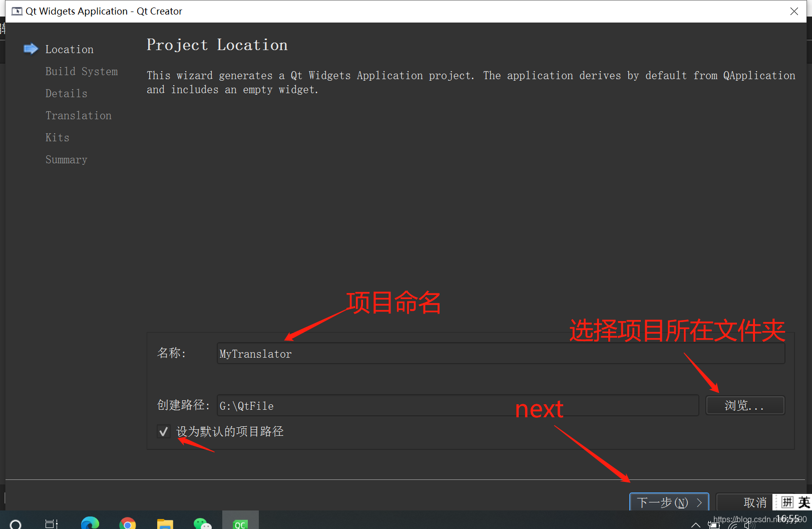The height and width of the screenshot is (529, 812).
Task: Open WeChat from taskbar
Action: tap(202, 523)
